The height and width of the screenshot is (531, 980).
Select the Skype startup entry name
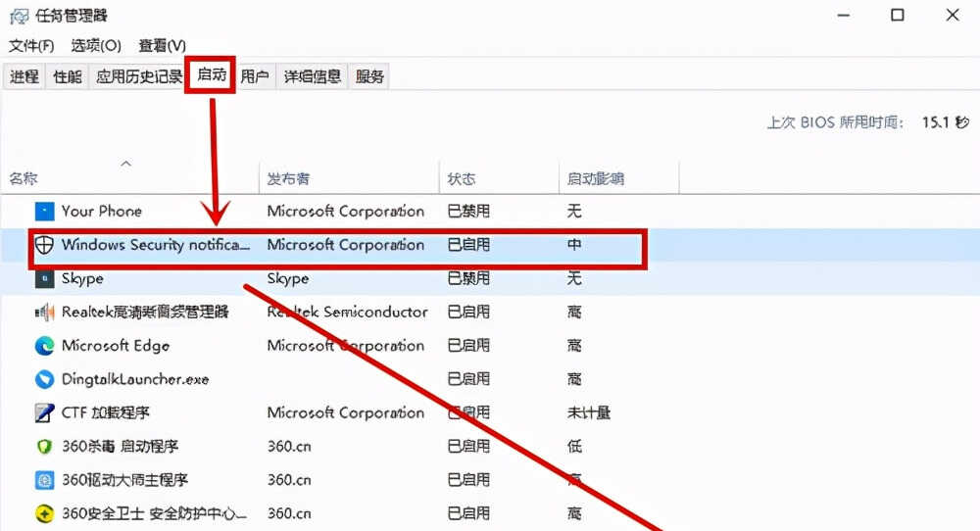pos(82,278)
